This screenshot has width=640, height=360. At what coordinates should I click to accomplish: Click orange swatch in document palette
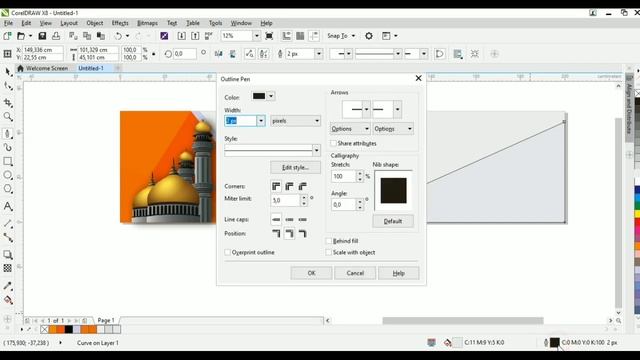(x=53, y=329)
